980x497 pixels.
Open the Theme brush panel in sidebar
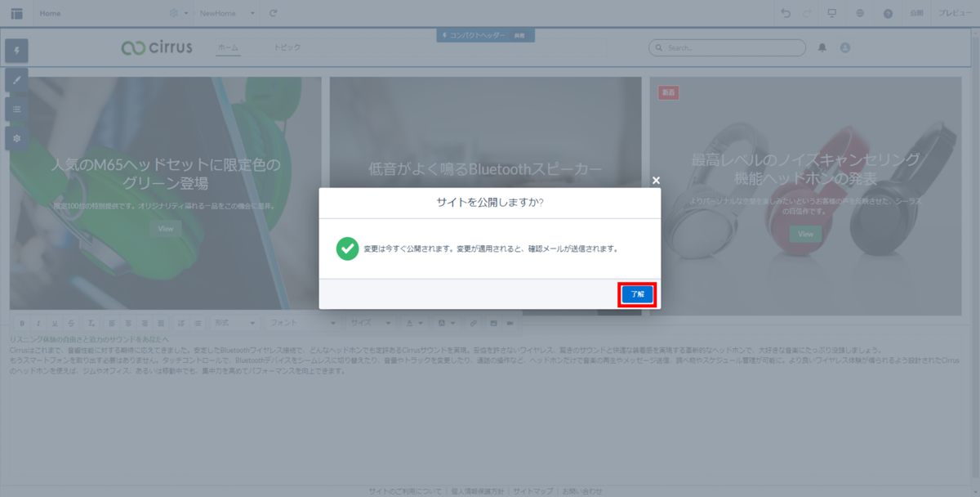point(16,80)
